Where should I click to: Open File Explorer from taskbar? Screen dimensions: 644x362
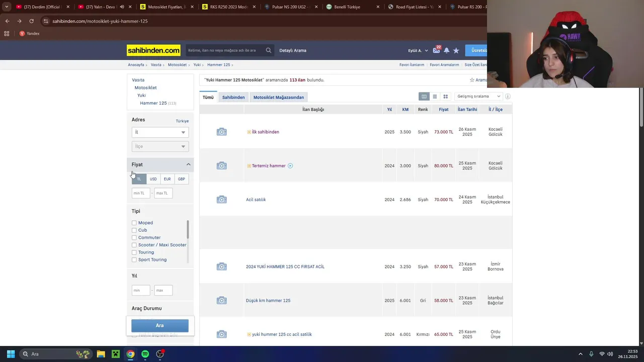[x=101, y=354]
